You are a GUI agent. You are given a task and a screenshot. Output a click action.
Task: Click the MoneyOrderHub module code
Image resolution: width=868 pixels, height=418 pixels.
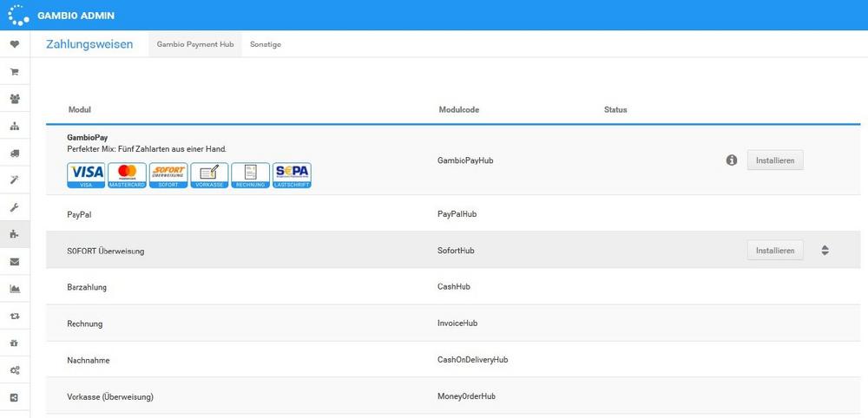pos(466,395)
